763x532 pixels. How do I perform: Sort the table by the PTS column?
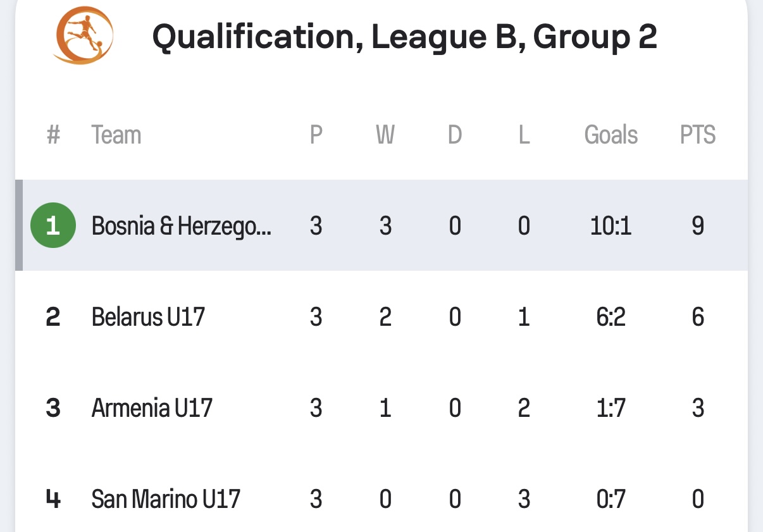[x=698, y=135]
